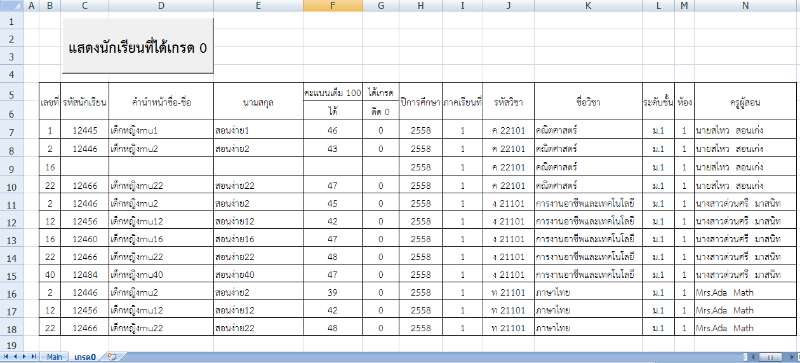This screenshot has height=363, width=800.
Task: Show the next sheet tab with the navigation arrow
Action: [24, 356]
